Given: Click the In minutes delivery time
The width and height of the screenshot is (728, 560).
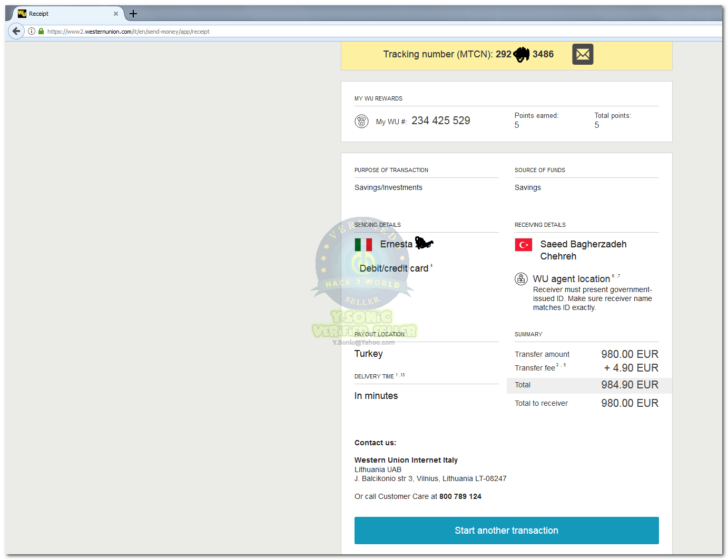Looking at the screenshot, I should pyautogui.click(x=376, y=396).
